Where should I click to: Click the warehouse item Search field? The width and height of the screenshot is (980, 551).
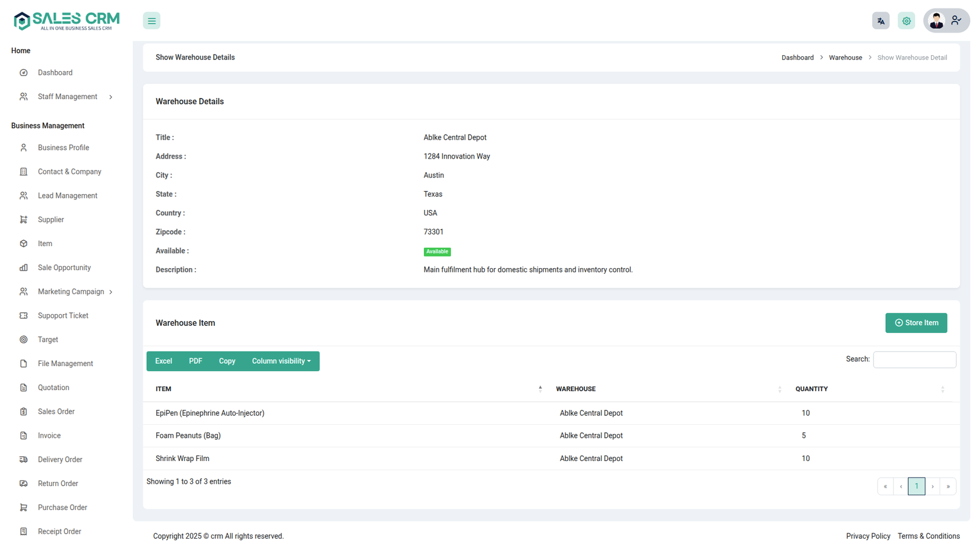914,360
